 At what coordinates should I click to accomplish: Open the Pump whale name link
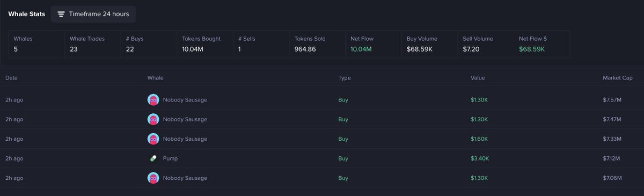[170, 159]
